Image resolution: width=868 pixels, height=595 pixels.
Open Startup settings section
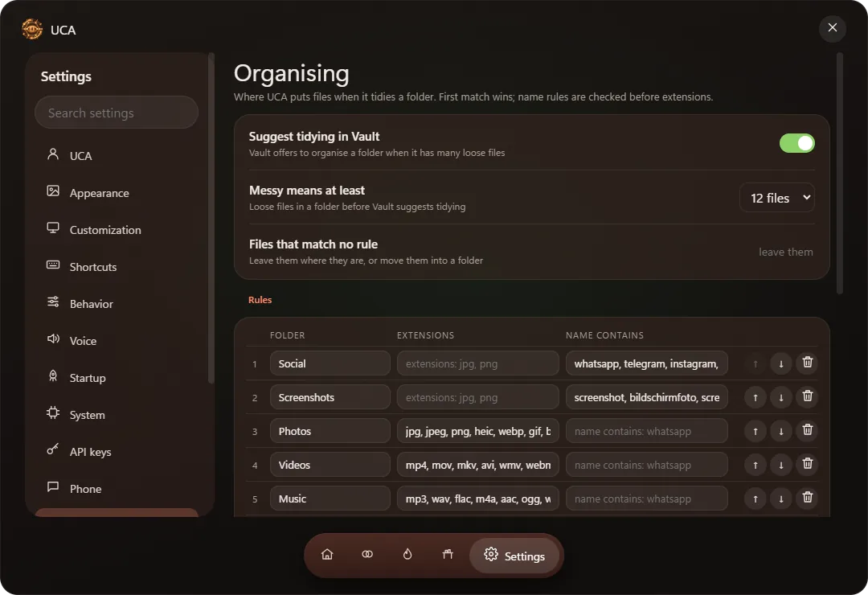point(117,378)
